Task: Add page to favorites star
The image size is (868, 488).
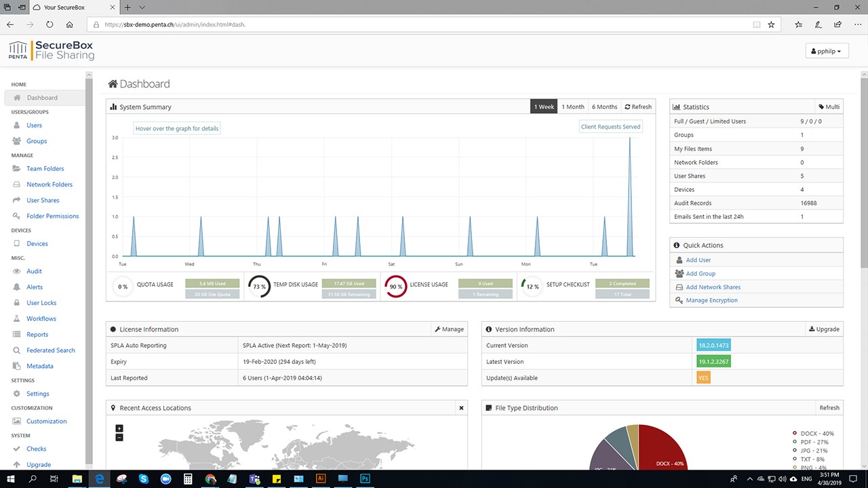Action: (x=771, y=24)
